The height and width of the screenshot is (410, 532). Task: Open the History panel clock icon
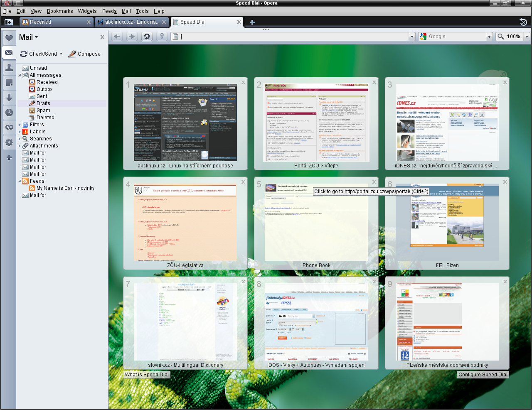pyautogui.click(x=9, y=112)
